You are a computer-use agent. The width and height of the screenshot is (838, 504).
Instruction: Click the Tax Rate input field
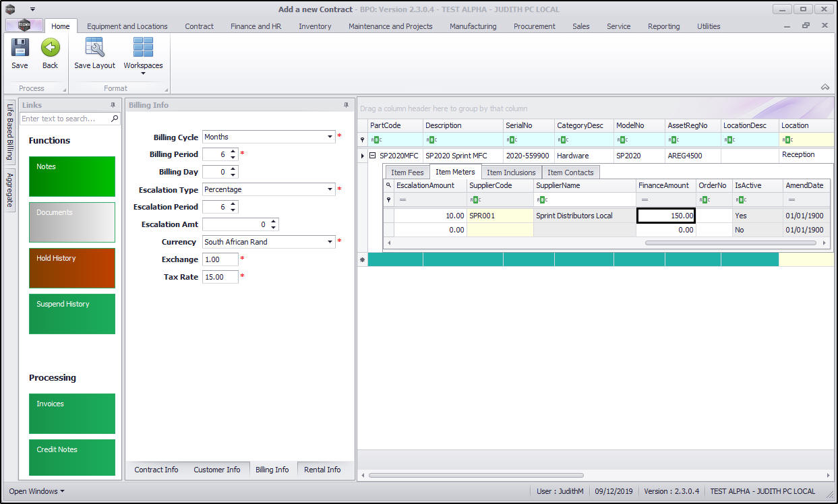pyautogui.click(x=220, y=277)
